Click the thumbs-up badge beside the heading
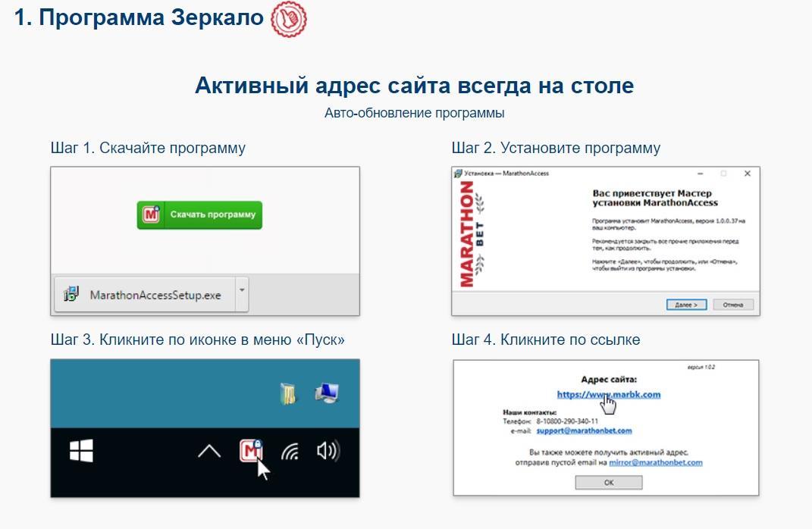Screen dimensions: 812x529 tap(289, 18)
